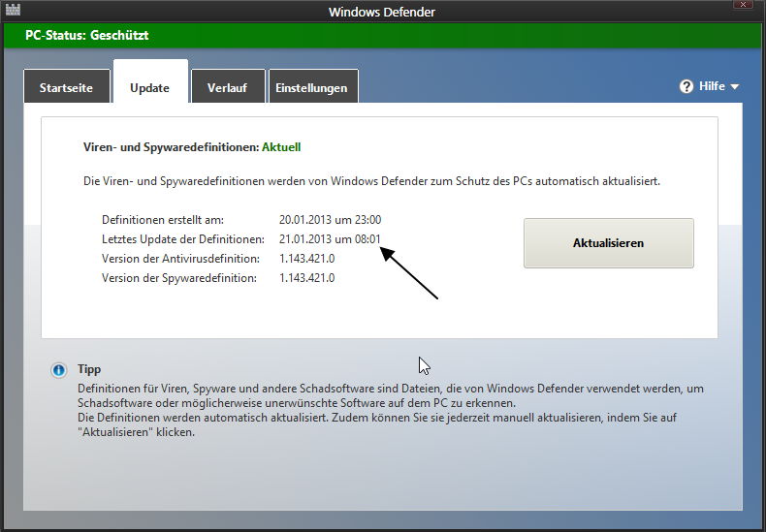Expand the Hilfe dropdown arrow
The width and height of the screenshot is (766, 532).
735,87
